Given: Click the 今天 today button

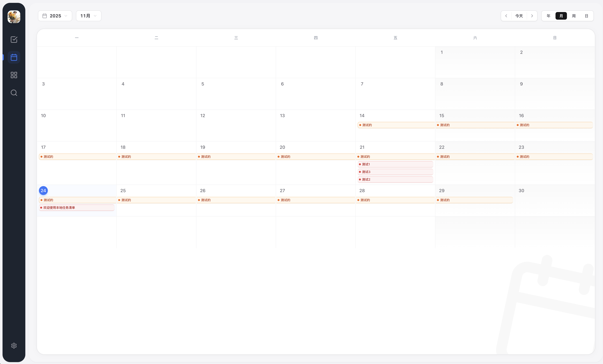Looking at the screenshot, I should [519, 16].
